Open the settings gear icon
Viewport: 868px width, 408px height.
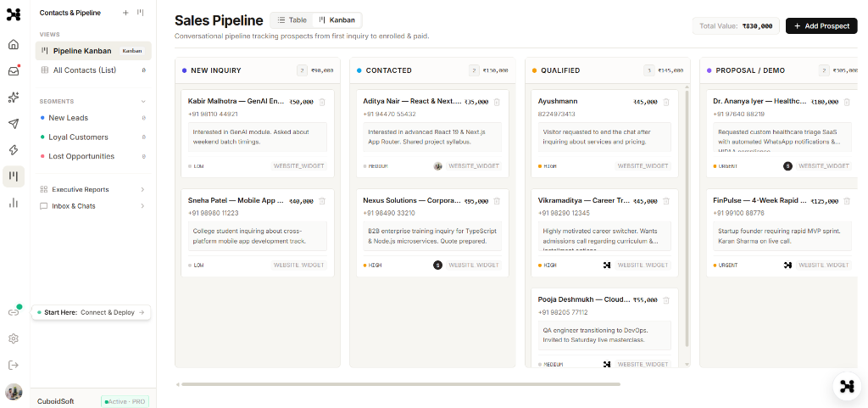[x=14, y=338]
